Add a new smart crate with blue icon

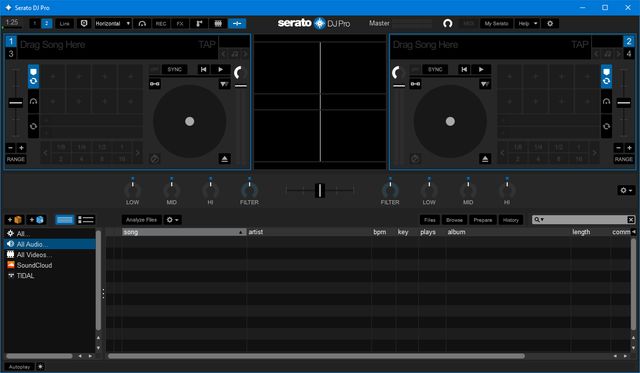point(36,220)
